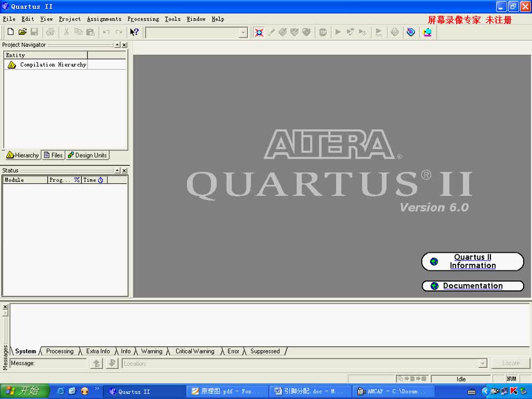Viewport: 532px width, 399px height.
Task: Click the Cut scissors icon
Action: [x=66, y=32]
